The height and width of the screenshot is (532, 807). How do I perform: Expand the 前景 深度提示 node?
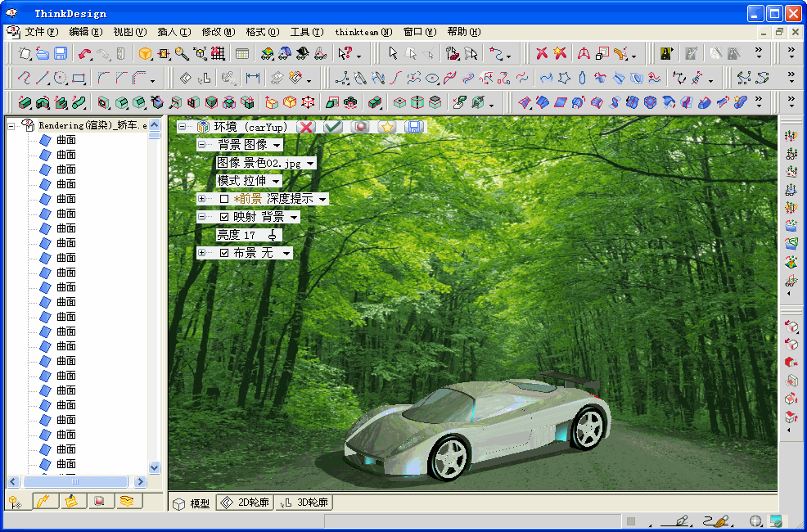point(201,199)
